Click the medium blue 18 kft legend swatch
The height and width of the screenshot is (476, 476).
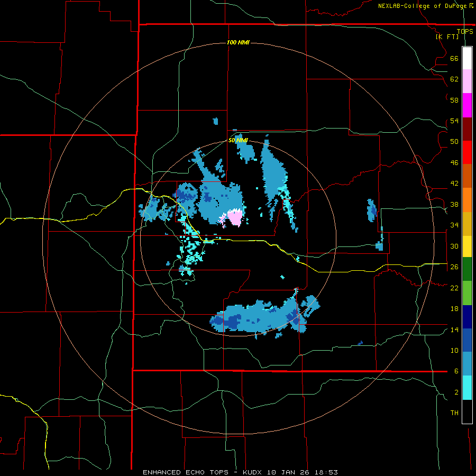(x=467, y=340)
